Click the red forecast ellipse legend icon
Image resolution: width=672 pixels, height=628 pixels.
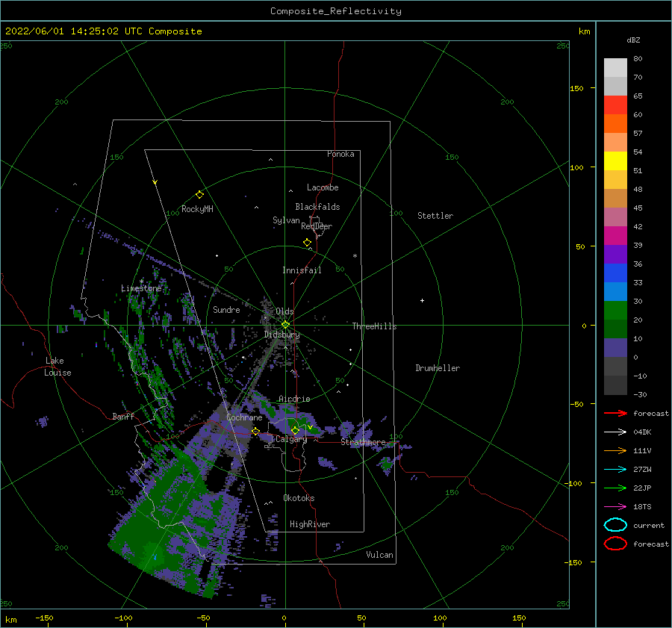point(615,544)
